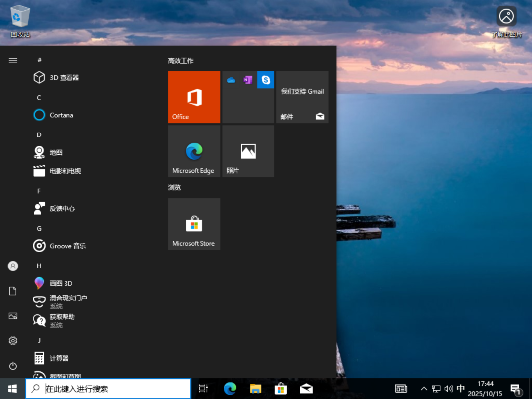Toggle the Chinese input mode indicator (中)
The height and width of the screenshot is (399, 532).
461,389
